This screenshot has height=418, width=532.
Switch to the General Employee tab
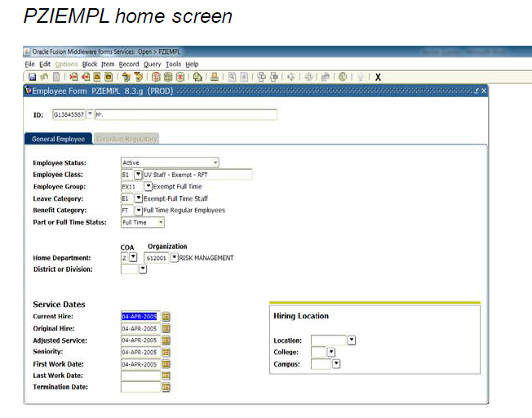59,139
